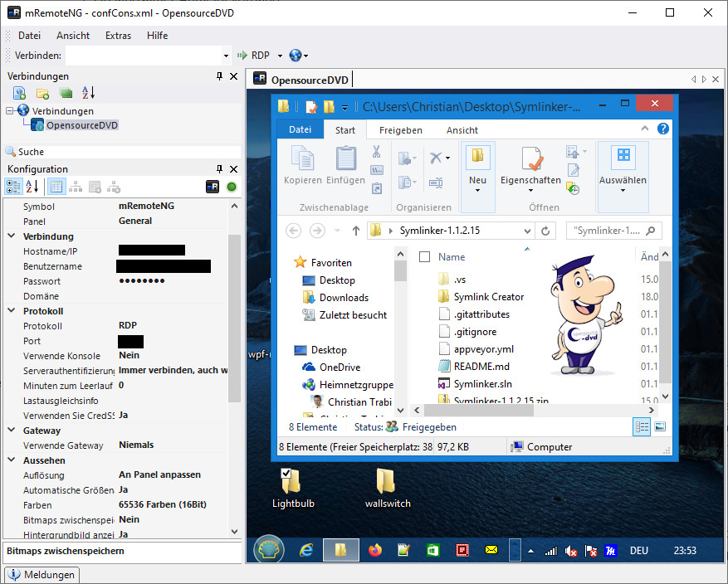Open Explorer help via the question mark
The image size is (728, 584).
663,129
